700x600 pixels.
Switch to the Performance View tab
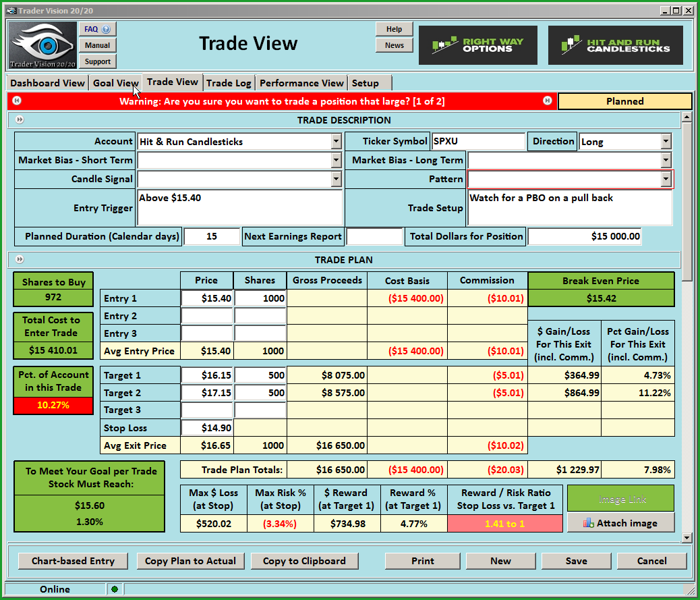point(301,83)
